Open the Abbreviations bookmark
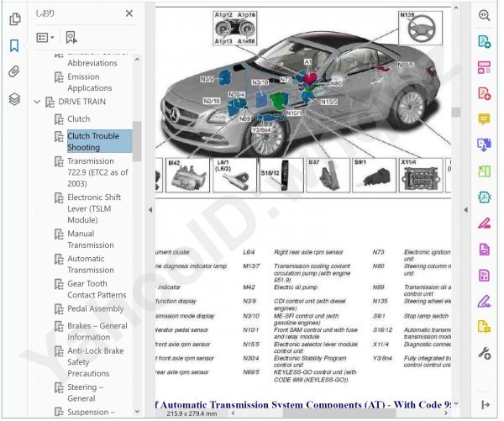Screen dimensions: 504x421 pos(92,63)
